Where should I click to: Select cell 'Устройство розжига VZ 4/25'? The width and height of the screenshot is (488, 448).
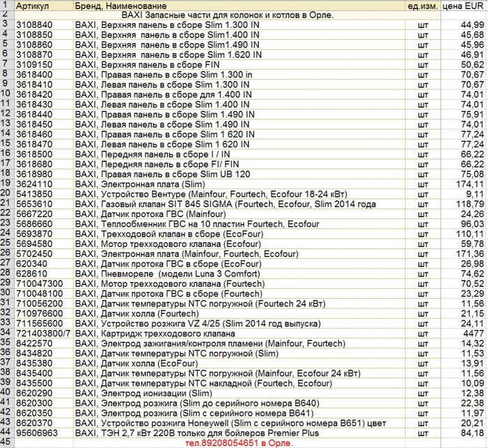point(239,324)
